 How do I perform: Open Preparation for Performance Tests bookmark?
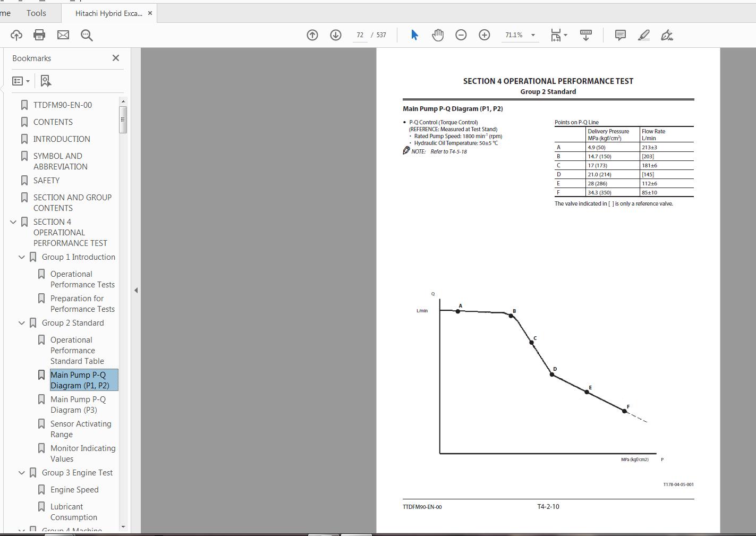pyautogui.click(x=82, y=304)
